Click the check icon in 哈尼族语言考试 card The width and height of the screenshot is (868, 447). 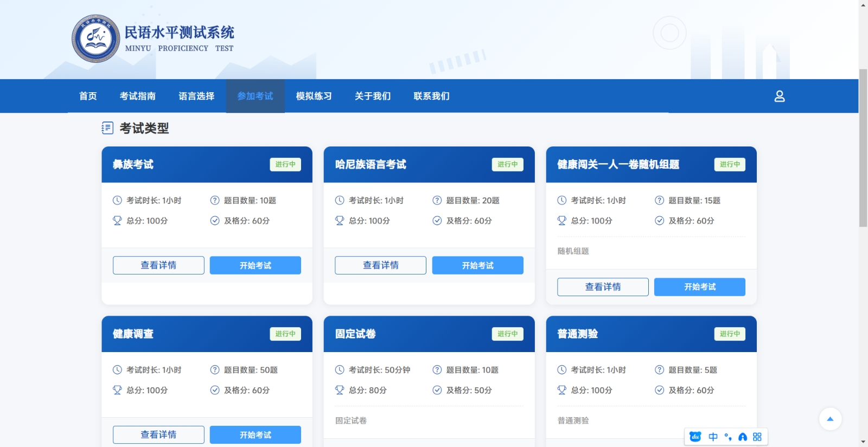(437, 220)
